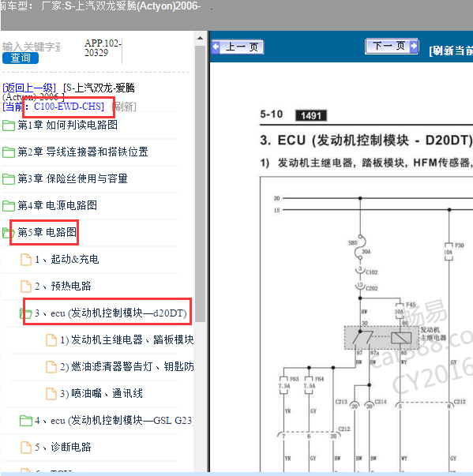Open 1)发动机主继电器、踏板模块 page
The width and height of the screenshot is (473, 476).
tap(127, 339)
